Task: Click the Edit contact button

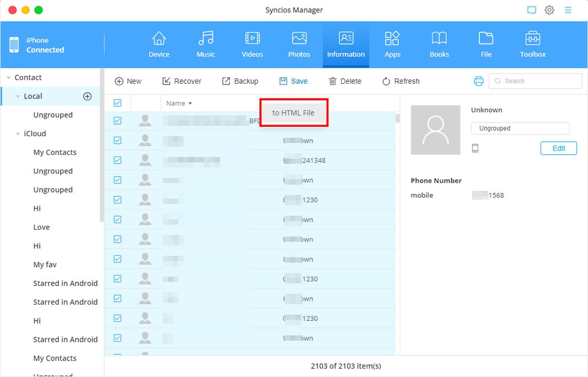Action: 558,148
